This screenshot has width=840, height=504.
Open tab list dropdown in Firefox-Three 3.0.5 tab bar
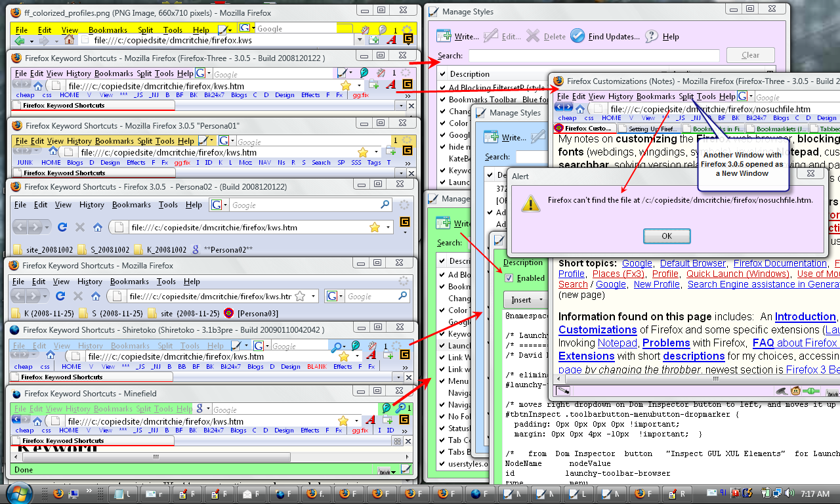click(401, 106)
